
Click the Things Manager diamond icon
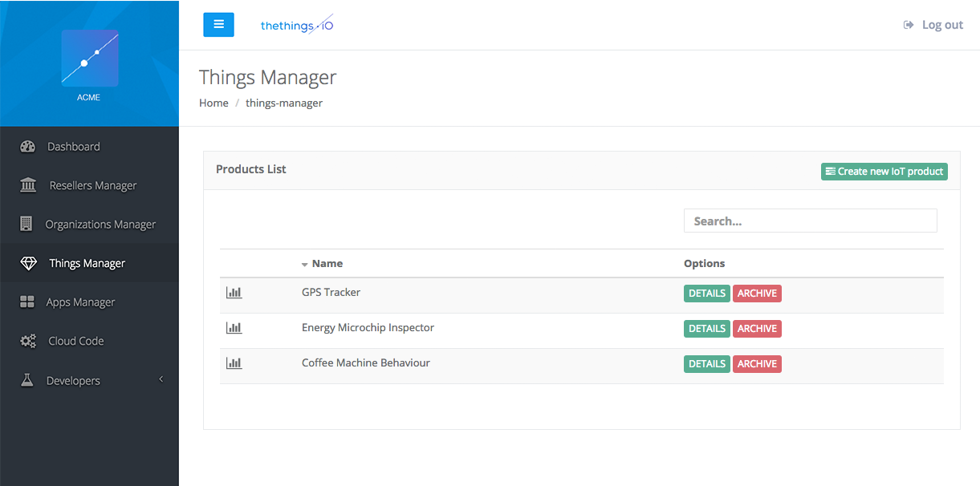coord(29,263)
